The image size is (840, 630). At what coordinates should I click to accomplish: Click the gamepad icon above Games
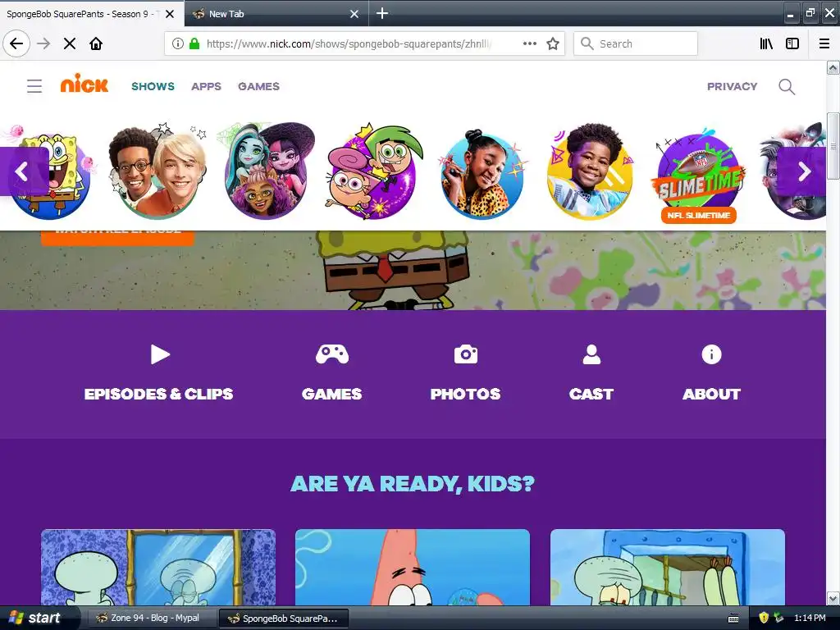click(x=332, y=354)
